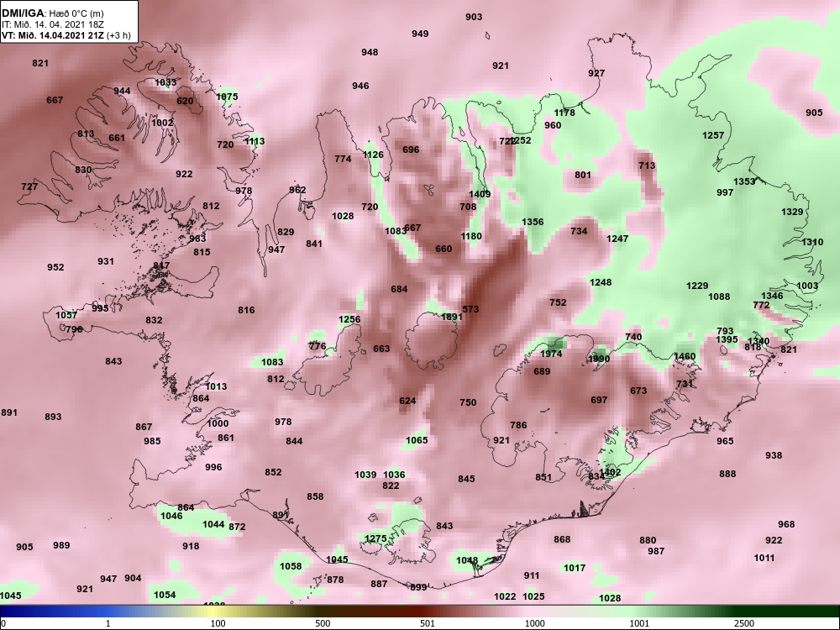Click the 1011 height value
The width and height of the screenshot is (840, 630).
pos(764,559)
